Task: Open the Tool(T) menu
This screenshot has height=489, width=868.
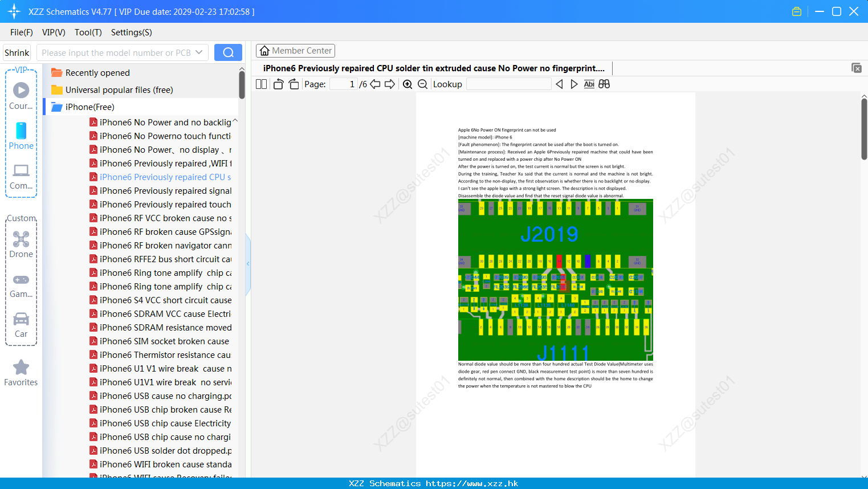Action: (x=88, y=32)
